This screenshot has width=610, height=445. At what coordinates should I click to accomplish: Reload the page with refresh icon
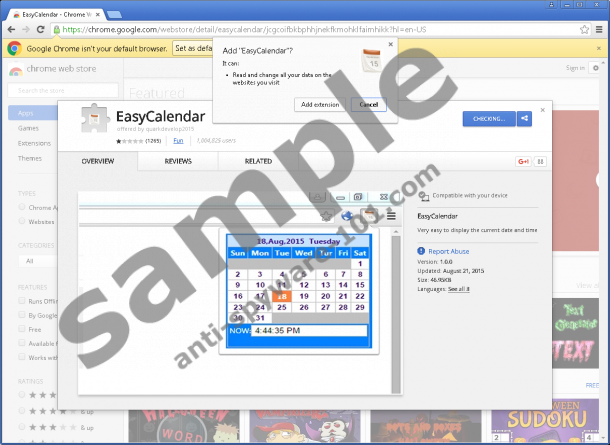click(43, 30)
